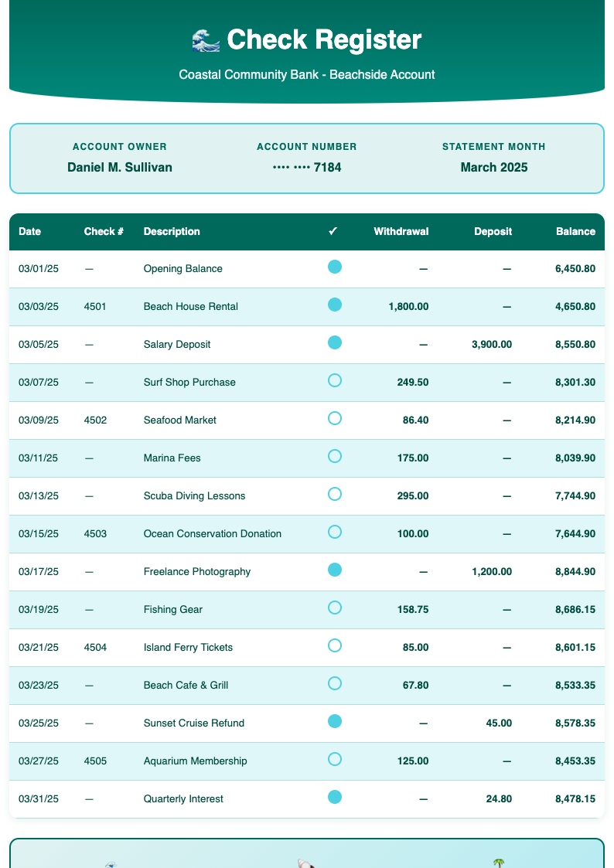Toggle cleared status for Surf Shop Purchase
Image resolution: width=614 pixels, height=868 pixels.
(x=335, y=379)
